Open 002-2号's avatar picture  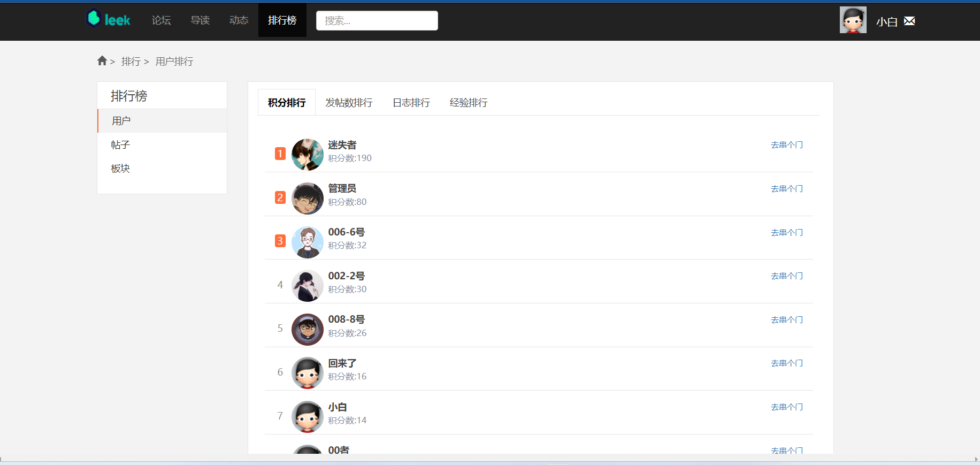coord(308,286)
